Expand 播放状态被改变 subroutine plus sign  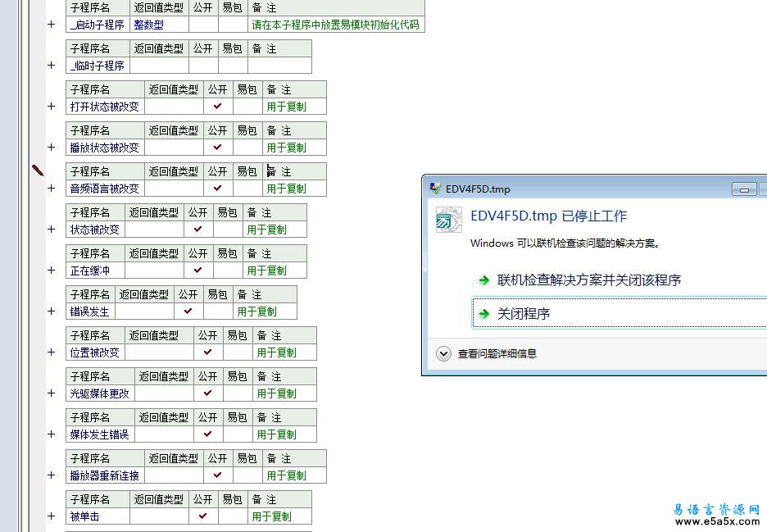pyautogui.click(x=52, y=148)
